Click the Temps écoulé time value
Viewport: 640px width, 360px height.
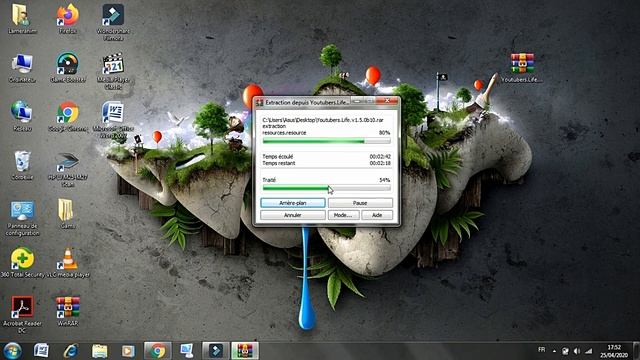point(380,157)
